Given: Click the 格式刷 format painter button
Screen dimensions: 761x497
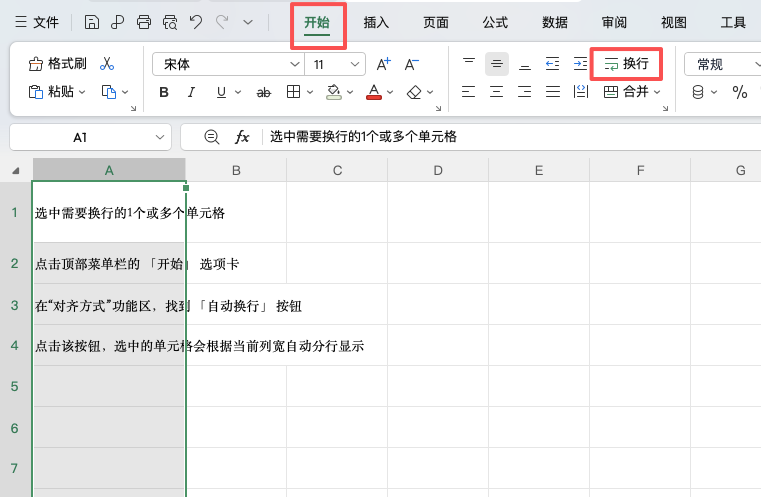Looking at the screenshot, I should tap(58, 64).
